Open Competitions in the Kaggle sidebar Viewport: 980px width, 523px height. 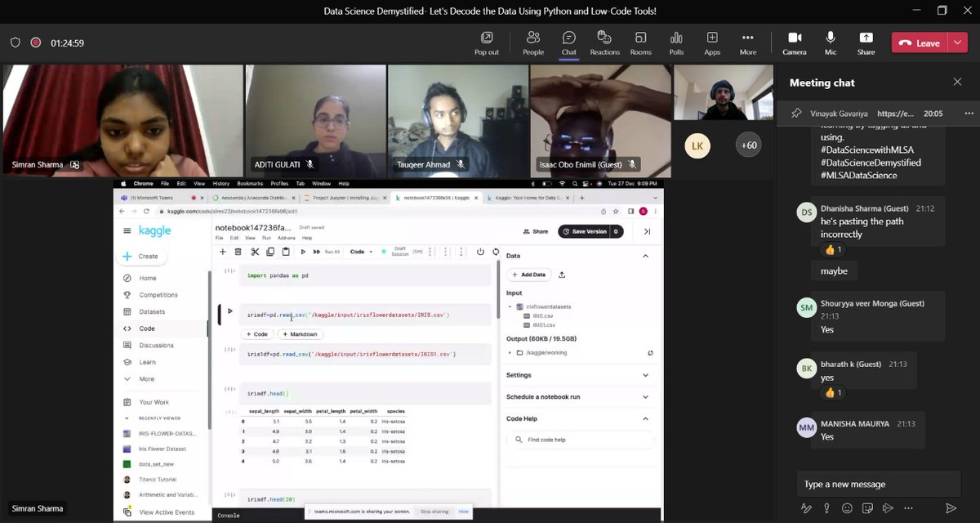point(158,295)
